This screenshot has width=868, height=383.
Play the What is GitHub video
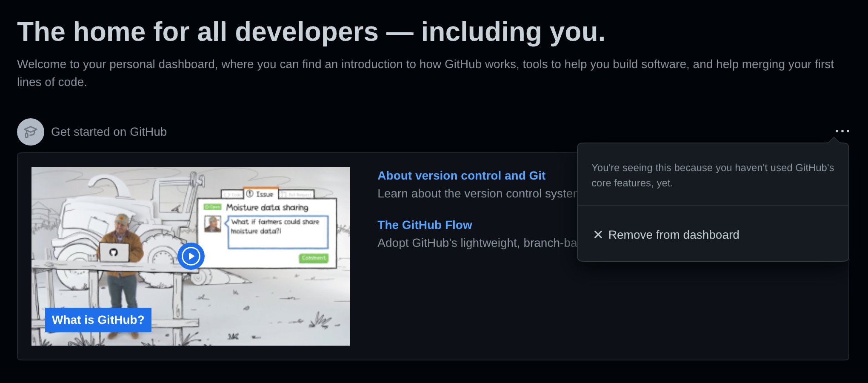tap(191, 256)
